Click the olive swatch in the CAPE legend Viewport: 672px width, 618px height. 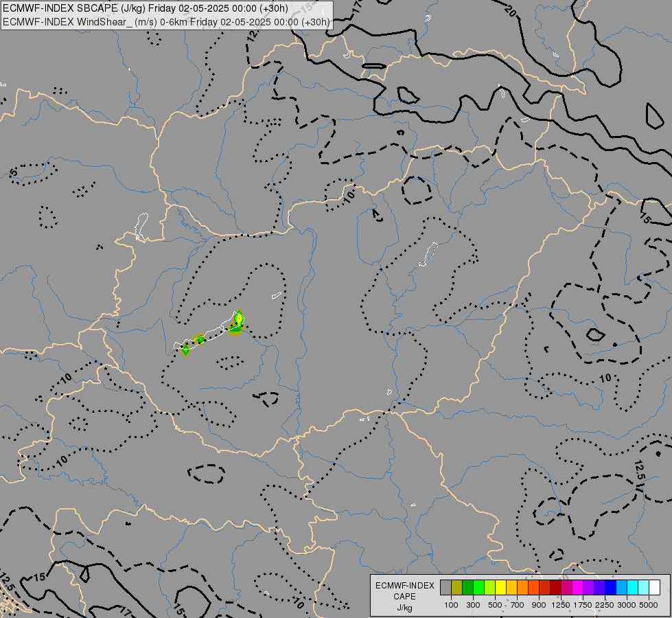[457, 588]
